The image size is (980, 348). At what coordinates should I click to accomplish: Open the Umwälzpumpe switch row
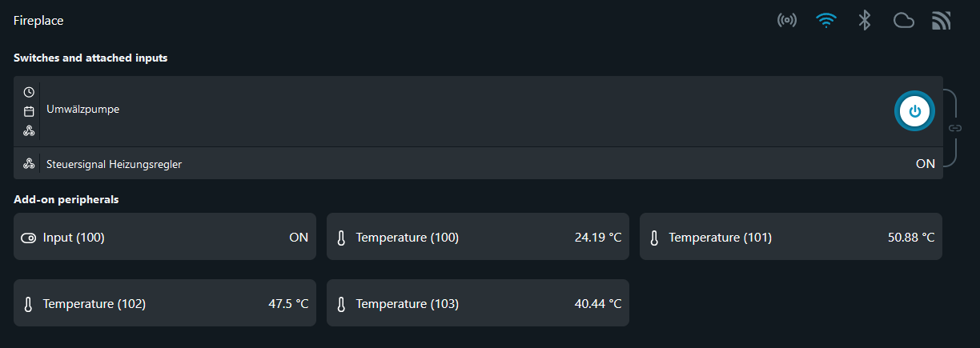tap(478, 111)
